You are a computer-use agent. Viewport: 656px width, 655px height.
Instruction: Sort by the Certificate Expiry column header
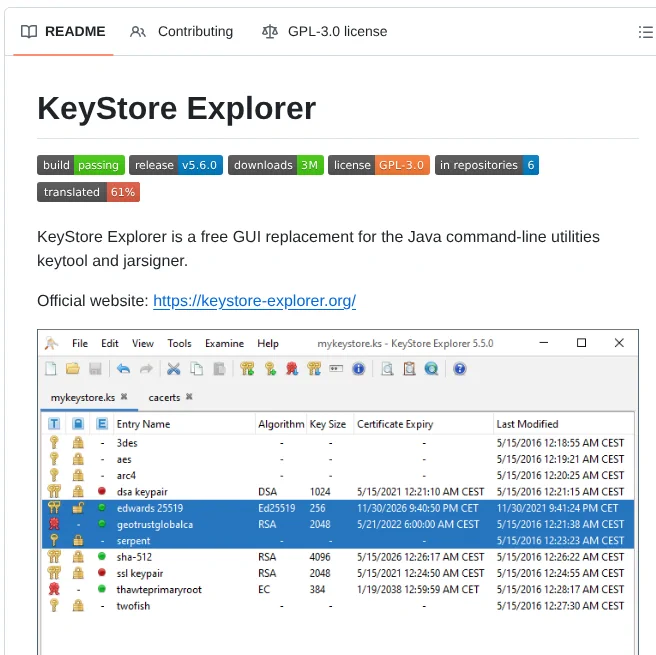coord(423,424)
